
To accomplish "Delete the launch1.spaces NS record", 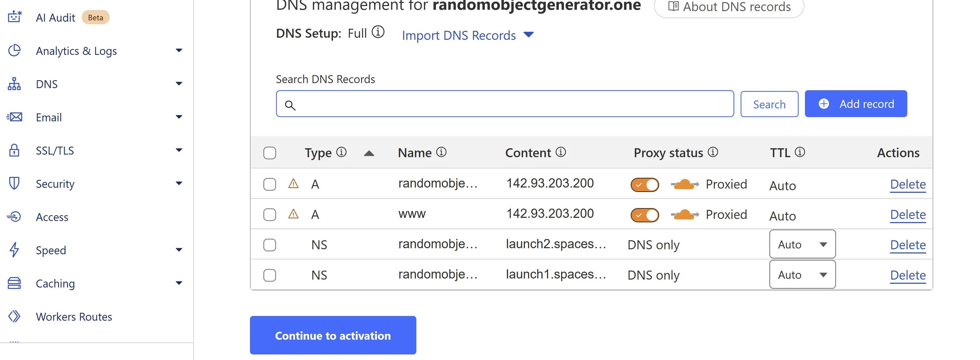I will click(x=908, y=275).
